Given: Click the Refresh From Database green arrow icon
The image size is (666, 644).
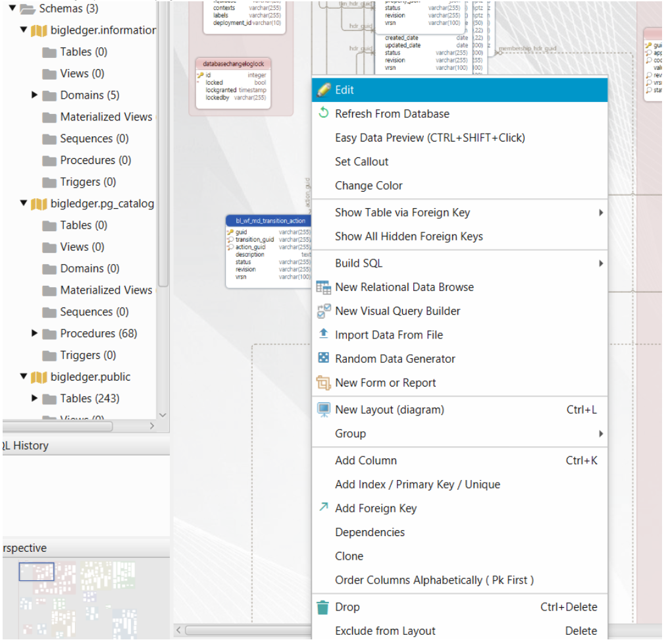Looking at the screenshot, I should click(x=323, y=114).
